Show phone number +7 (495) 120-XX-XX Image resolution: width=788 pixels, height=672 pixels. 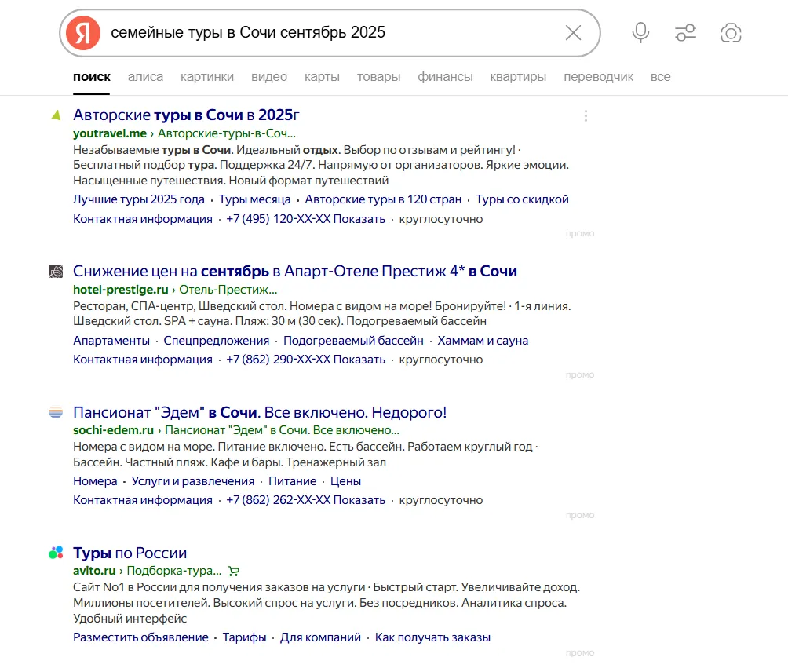point(305,219)
